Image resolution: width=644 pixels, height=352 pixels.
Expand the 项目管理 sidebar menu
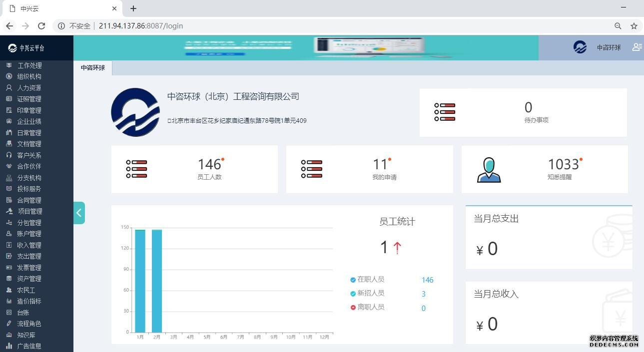click(x=29, y=211)
